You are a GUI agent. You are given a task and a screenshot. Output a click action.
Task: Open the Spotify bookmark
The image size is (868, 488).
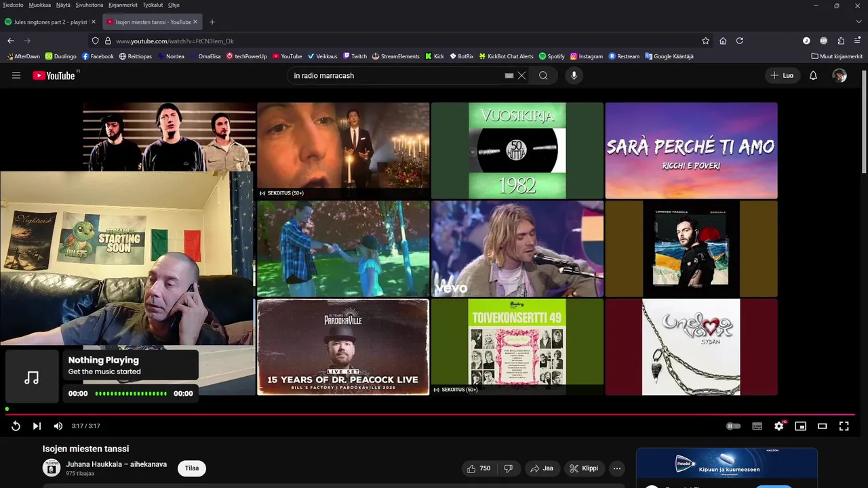click(x=551, y=56)
